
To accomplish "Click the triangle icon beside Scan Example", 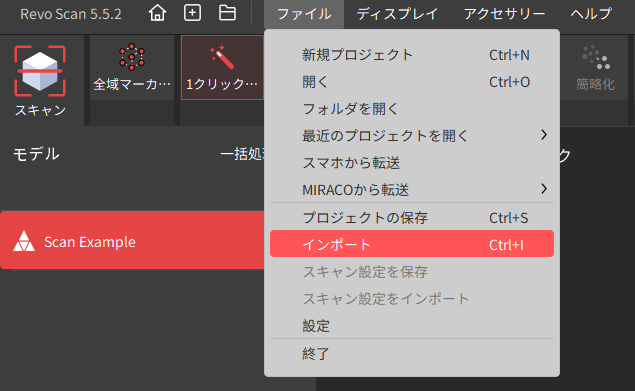I will pyautogui.click(x=24, y=241).
